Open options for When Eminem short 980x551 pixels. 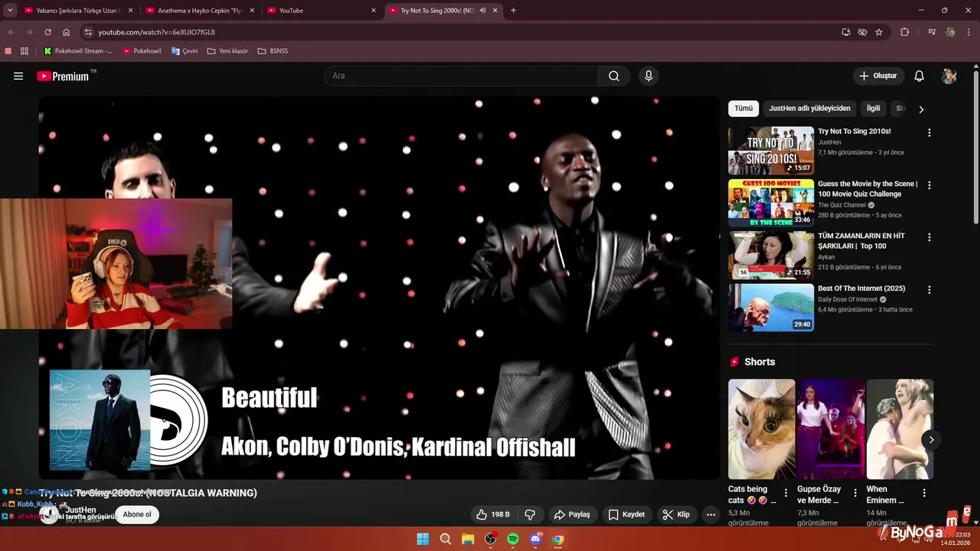coord(924,493)
